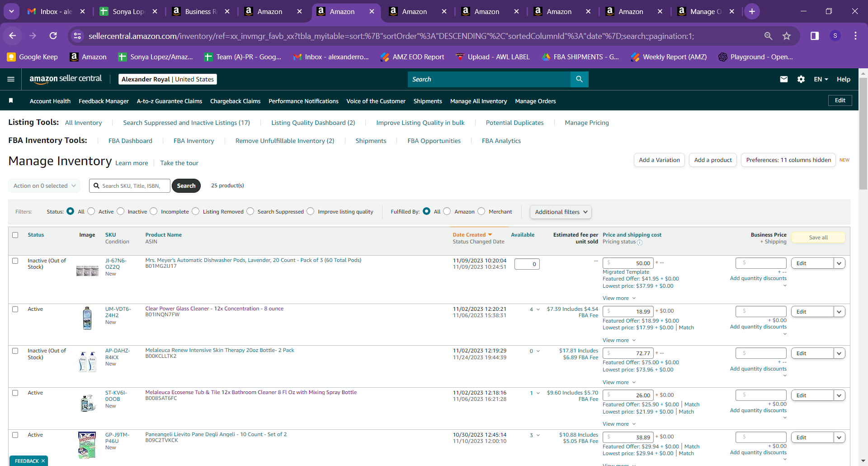Open Feedback Manager in the navigation bar

(104, 101)
